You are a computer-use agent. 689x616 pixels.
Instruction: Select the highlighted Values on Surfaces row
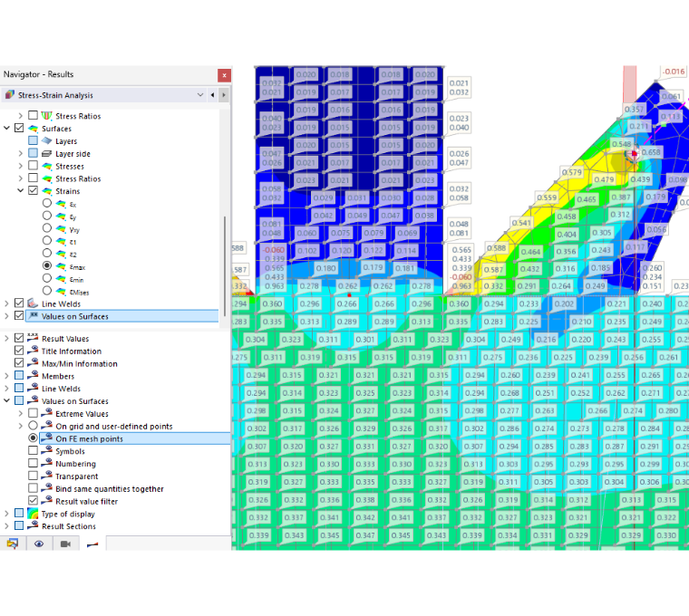click(x=121, y=316)
